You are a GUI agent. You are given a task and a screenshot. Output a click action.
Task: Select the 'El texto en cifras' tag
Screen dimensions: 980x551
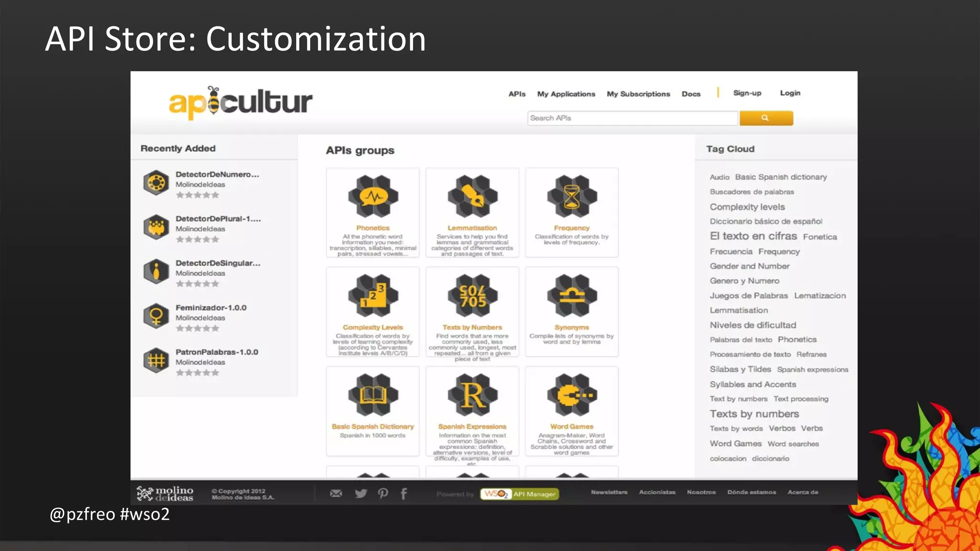(753, 236)
